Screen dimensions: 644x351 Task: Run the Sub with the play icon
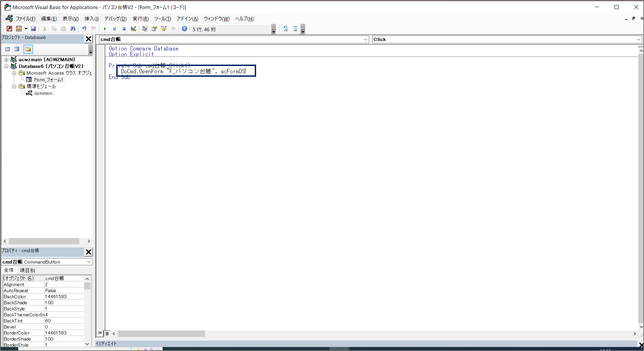[x=105, y=29]
